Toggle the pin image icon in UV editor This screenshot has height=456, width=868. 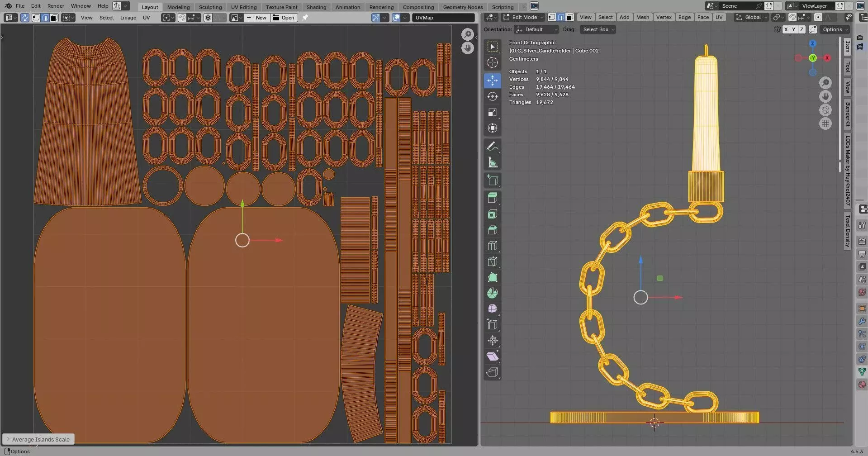pyautogui.click(x=305, y=18)
